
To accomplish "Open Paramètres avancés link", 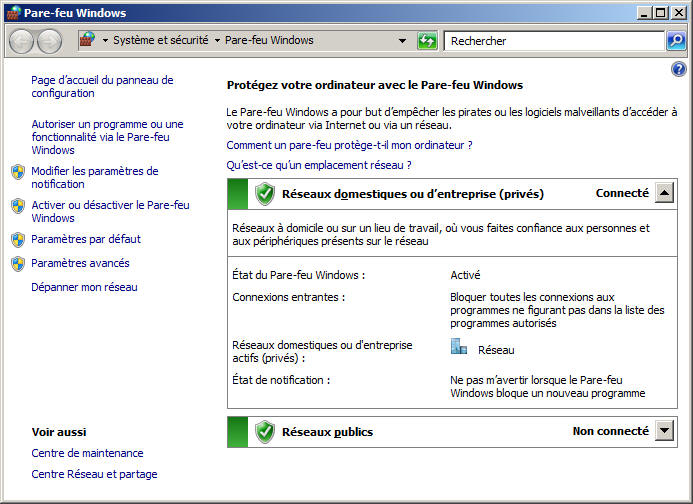I will (80, 263).
